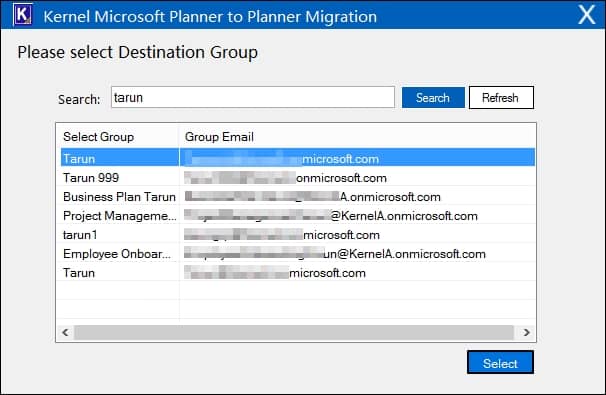Select the Project Manageme... group row
This screenshot has width=606, height=395.
[x=298, y=216]
